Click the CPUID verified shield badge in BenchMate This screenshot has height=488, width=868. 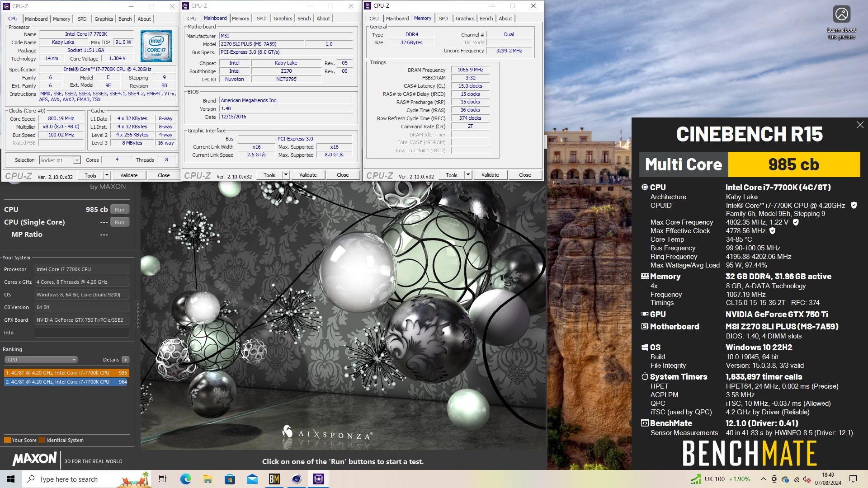pos(854,205)
